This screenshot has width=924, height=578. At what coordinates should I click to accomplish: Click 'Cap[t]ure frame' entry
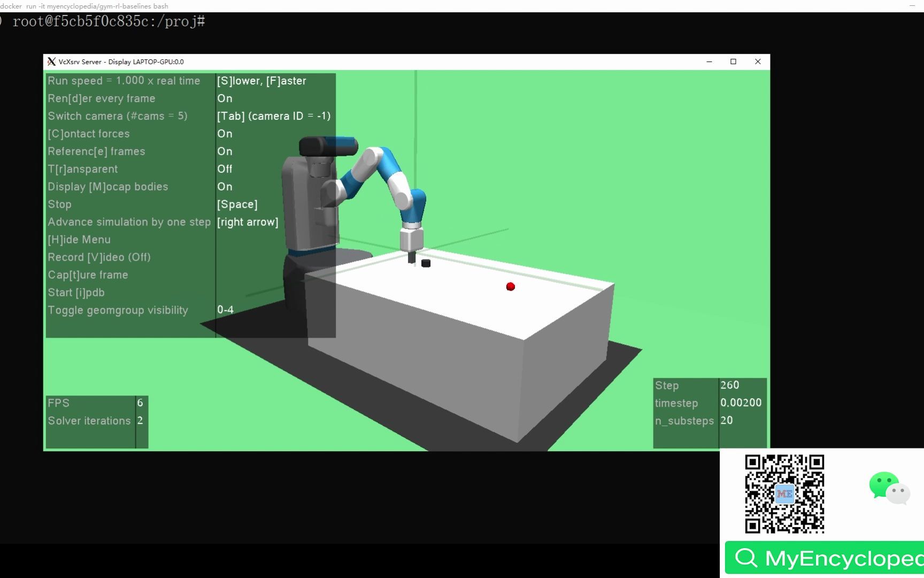(x=88, y=275)
